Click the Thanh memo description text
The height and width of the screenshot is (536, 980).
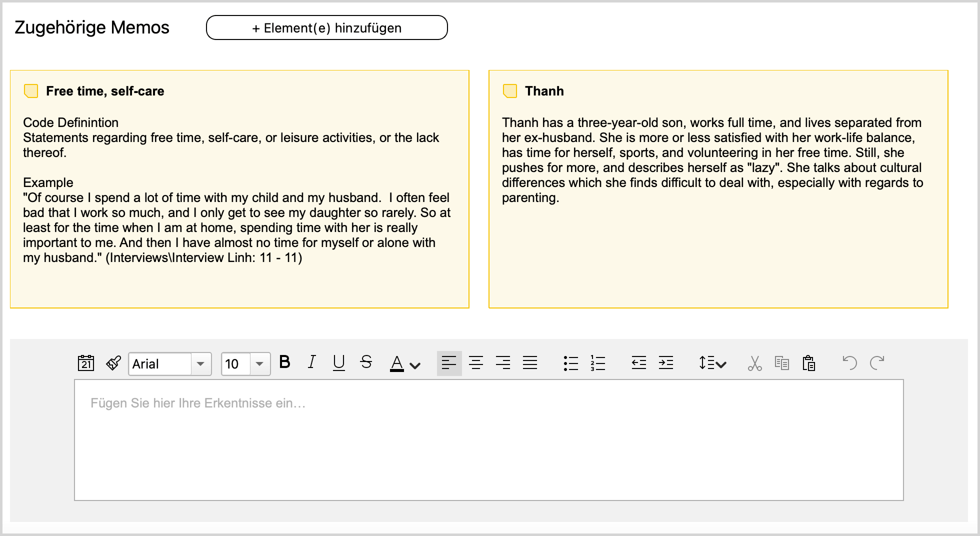click(x=712, y=160)
